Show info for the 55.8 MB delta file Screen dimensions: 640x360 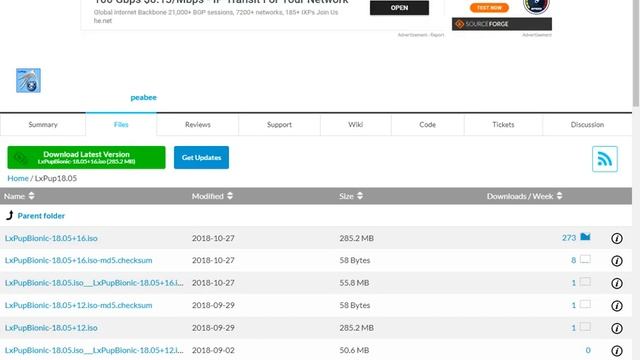click(617, 283)
